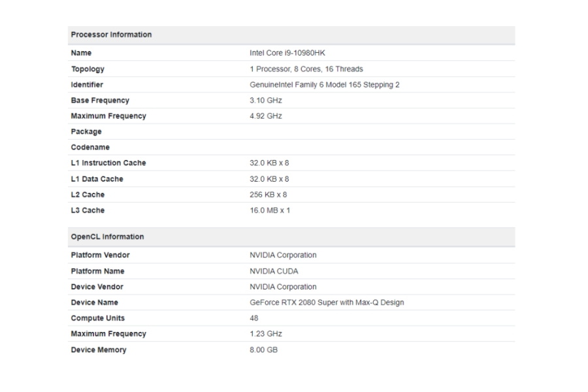Click the Compute Units value 48

coord(254,318)
